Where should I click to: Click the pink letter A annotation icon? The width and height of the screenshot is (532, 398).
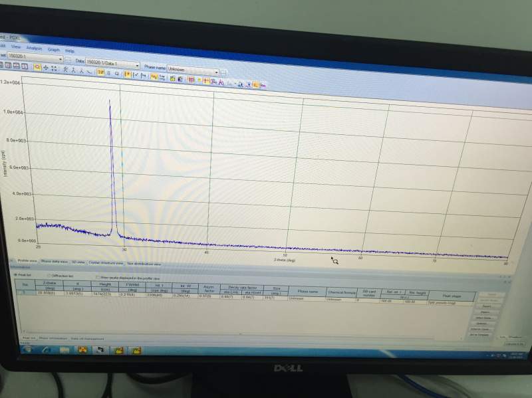(221, 82)
